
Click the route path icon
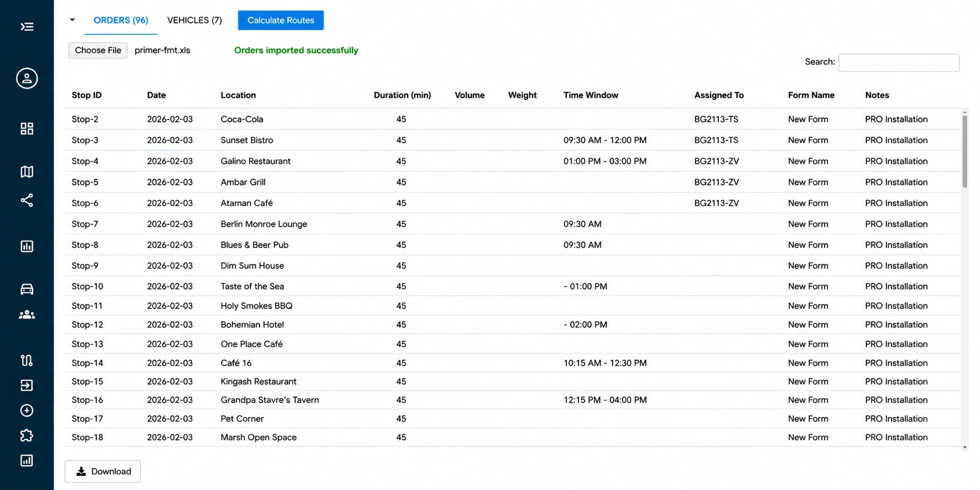pos(27,361)
